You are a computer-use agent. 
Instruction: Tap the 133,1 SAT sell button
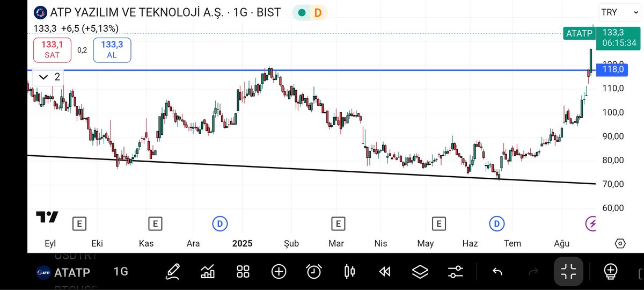[x=52, y=49]
